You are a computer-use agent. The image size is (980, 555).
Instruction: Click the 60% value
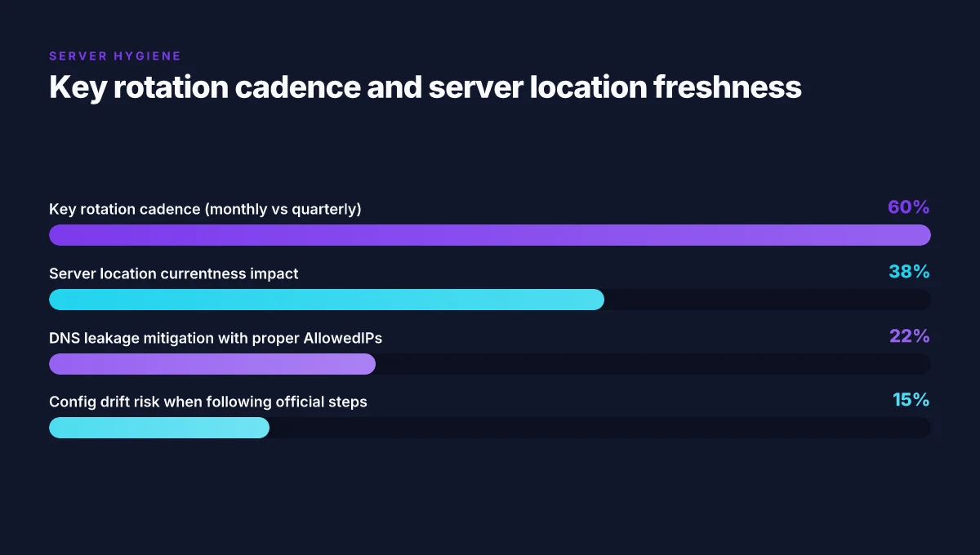coord(909,207)
